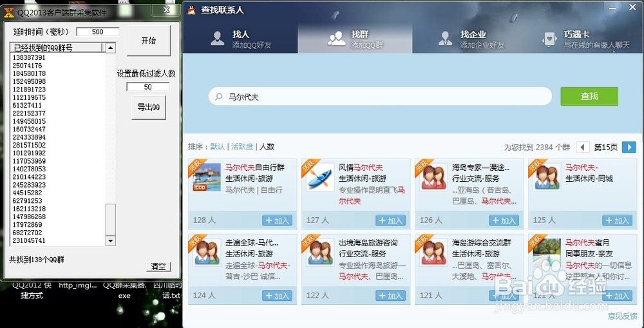Viewport: 644px width, 328px height.
Task: Select group number 224333894
Action: coord(29,137)
